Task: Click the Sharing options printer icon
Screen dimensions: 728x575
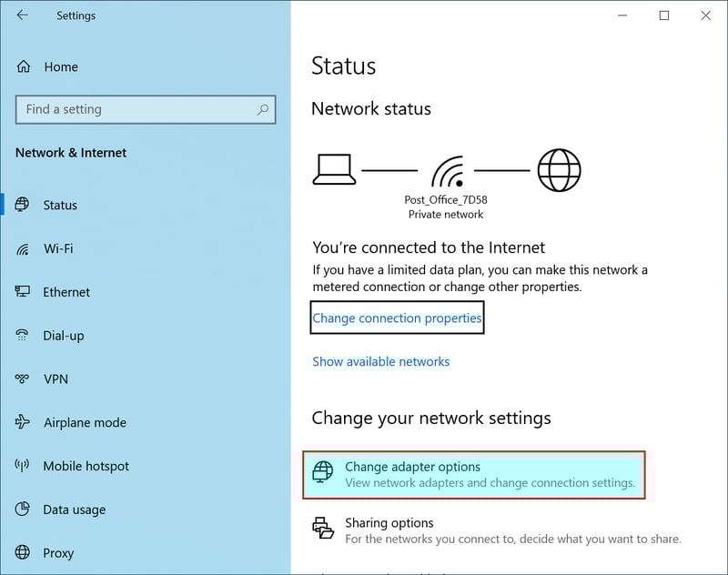Action: [323, 528]
